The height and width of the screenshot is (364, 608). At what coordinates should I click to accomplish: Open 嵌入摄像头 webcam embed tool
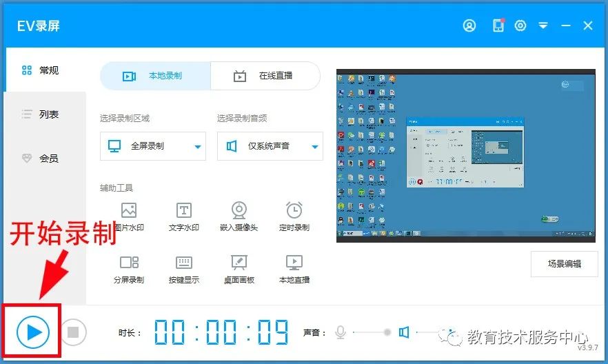tap(239, 217)
